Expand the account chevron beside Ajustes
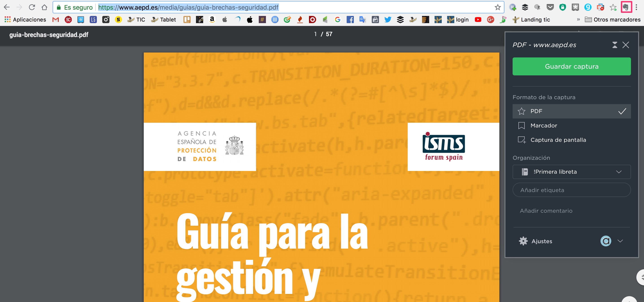644x302 pixels. tap(620, 241)
